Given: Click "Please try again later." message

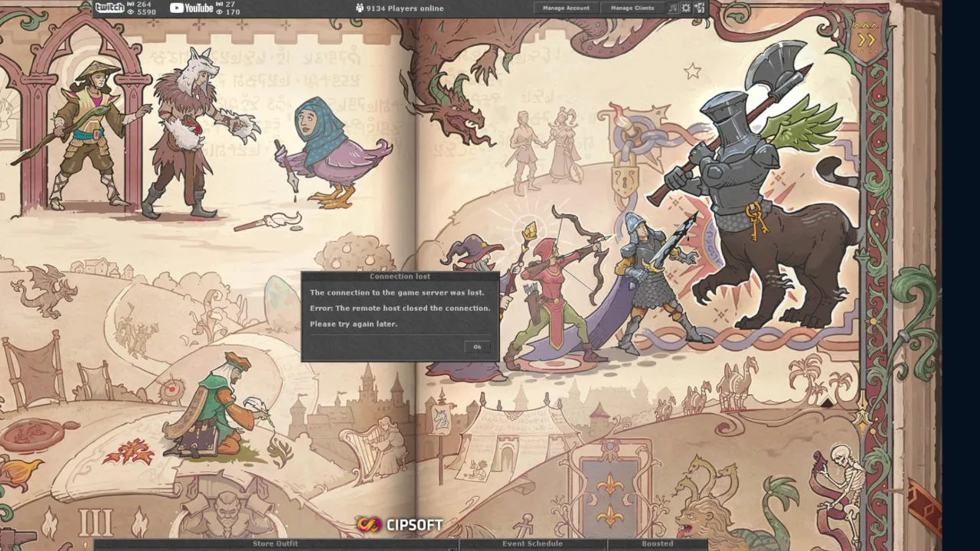Looking at the screenshot, I should 354,324.
